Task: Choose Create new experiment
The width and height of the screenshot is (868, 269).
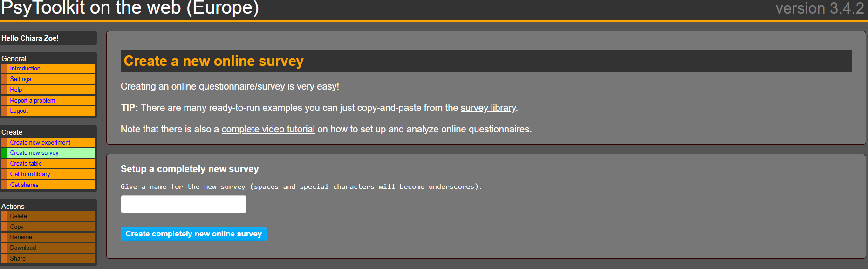Action: tap(40, 143)
